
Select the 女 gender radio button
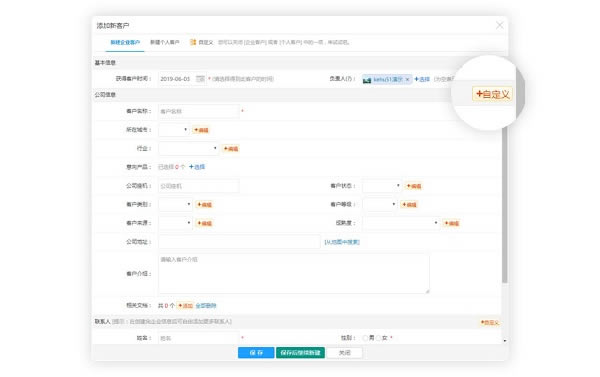tap(378, 338)
